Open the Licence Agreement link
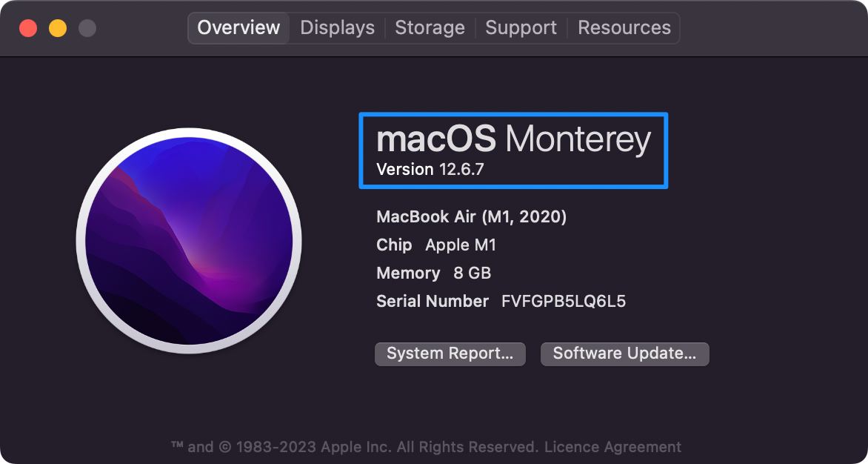Image resolution: width=868 pixels, height=464 pixels. tap(612, 447)
